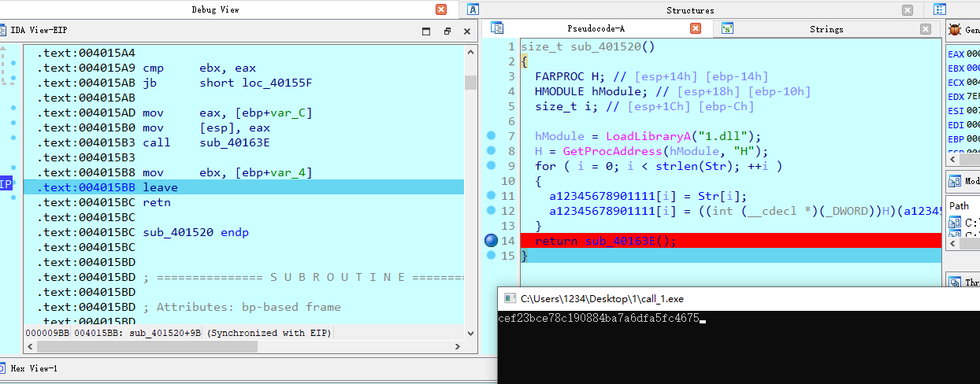Click the Structures panel icon
Viewport: 980px width, 384px height.
click(473, 9)
